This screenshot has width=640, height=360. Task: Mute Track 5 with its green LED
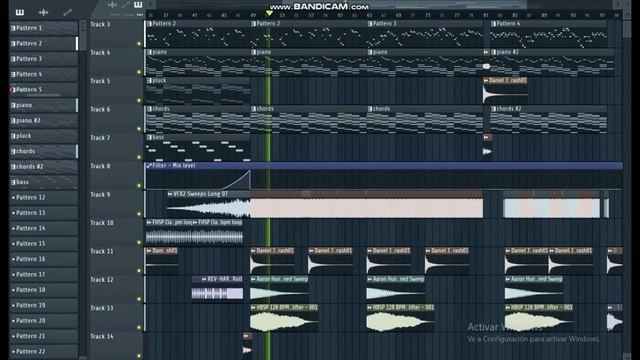click(139, 100)
